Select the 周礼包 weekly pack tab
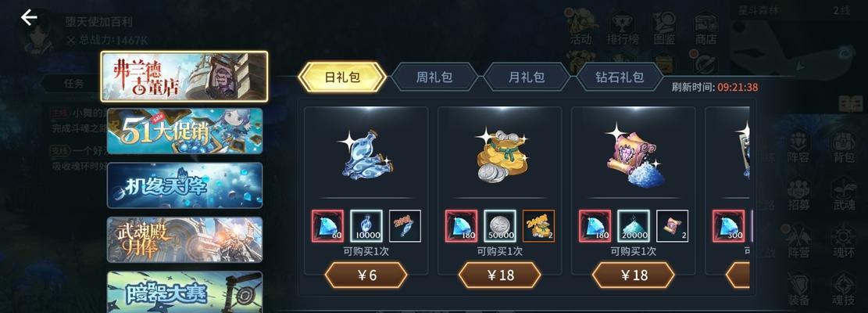Image resolution: width=868 pixels, height=313 pixels. coord(434,77)
